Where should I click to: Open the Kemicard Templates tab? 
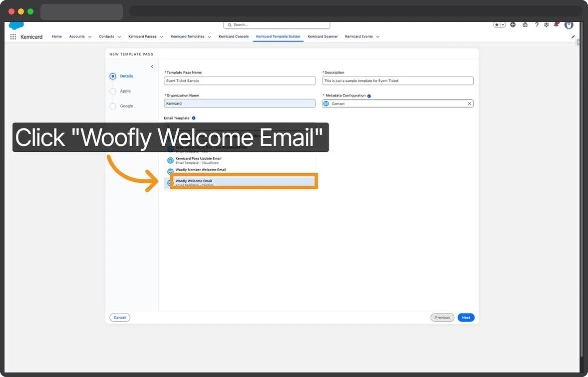tap(188, 36)
